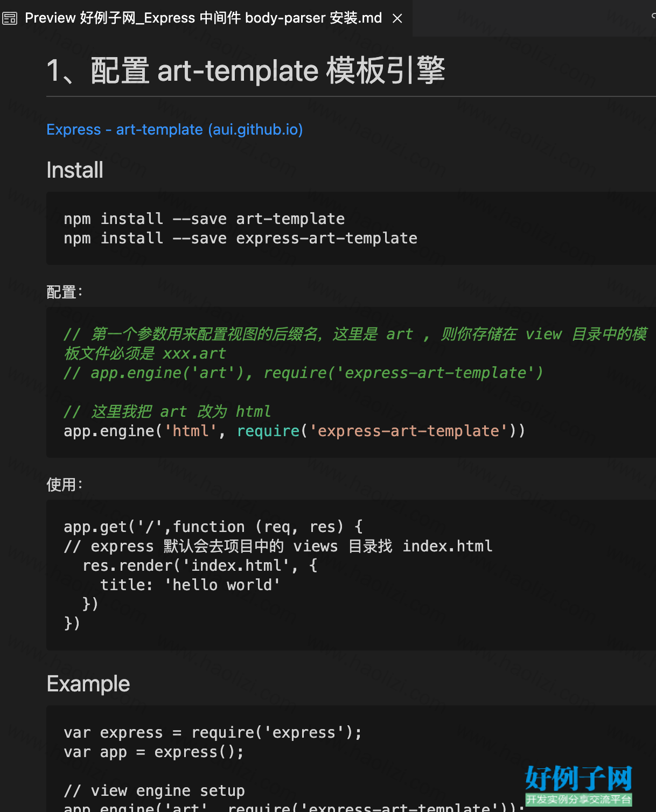Select the Preview body-parser 安装.md tab

pos(206,18)
